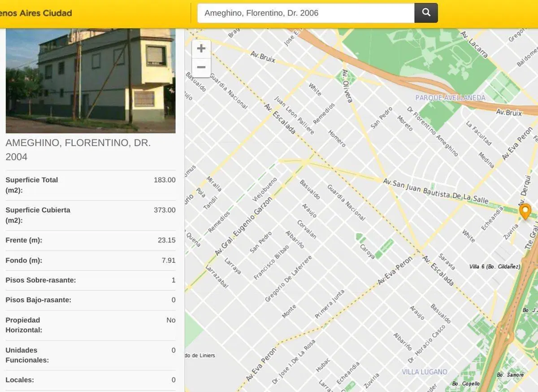Select the Pisos Bajo-rasante label
Image resolution: width=538 pixels, height=392 pixels.
click(x=39, y=300)
